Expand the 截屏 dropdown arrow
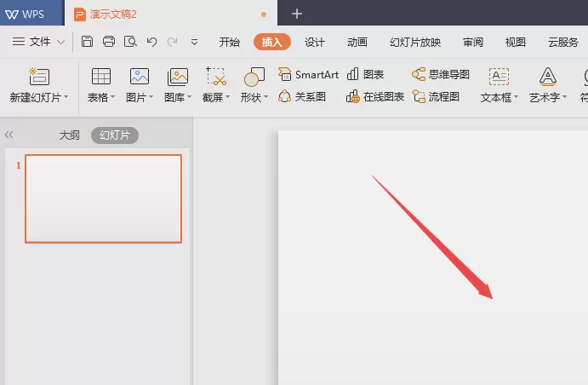Image resolution: width=588 pixels, height=385 pixels. (227, 97)
